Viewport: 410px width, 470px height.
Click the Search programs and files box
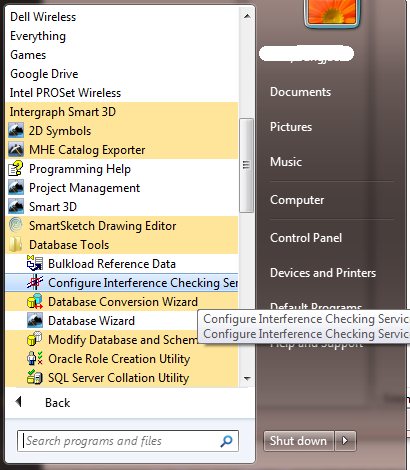[x=128, y=441]
